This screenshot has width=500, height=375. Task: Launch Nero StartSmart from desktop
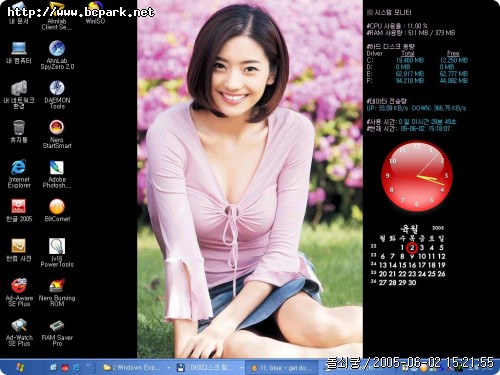[x=57, y=134]
